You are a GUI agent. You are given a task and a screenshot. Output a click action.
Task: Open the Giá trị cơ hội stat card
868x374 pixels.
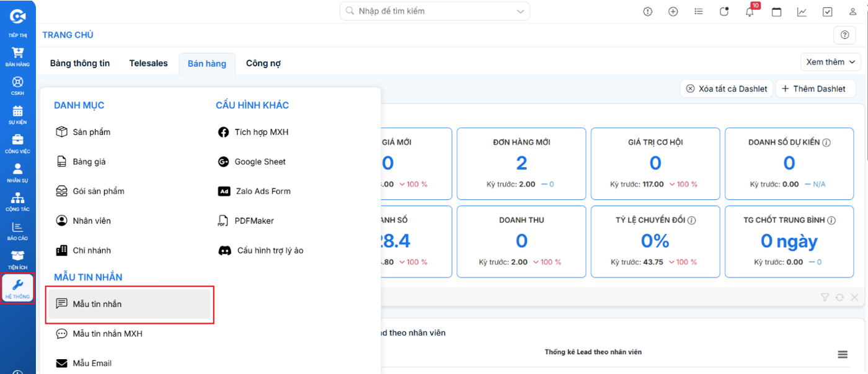click(655, 163)
